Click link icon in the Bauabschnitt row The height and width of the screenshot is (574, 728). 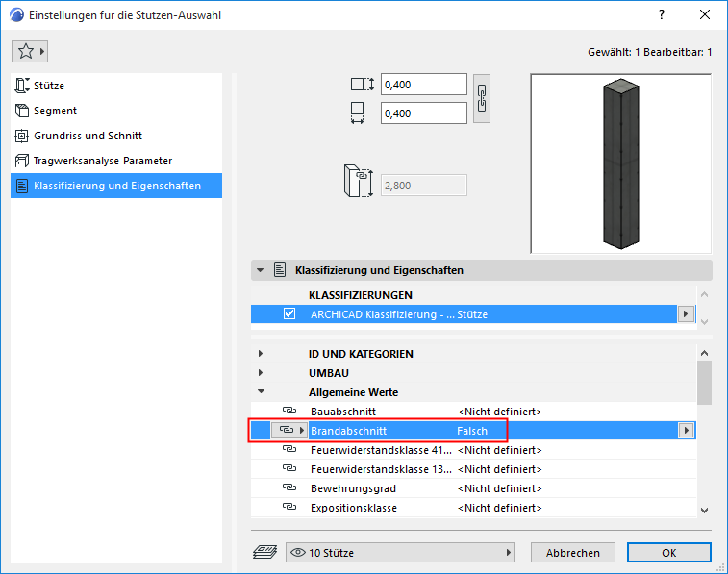[289, 411]
